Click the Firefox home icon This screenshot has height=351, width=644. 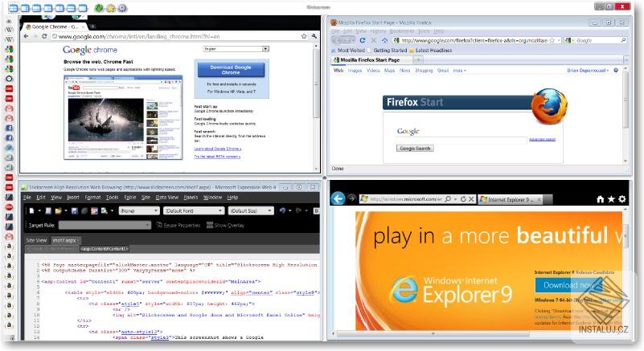(384, 40)
